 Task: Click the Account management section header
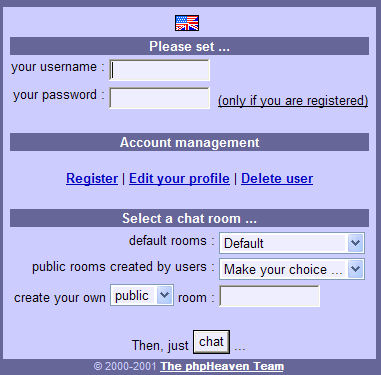(x=189, y=142)
